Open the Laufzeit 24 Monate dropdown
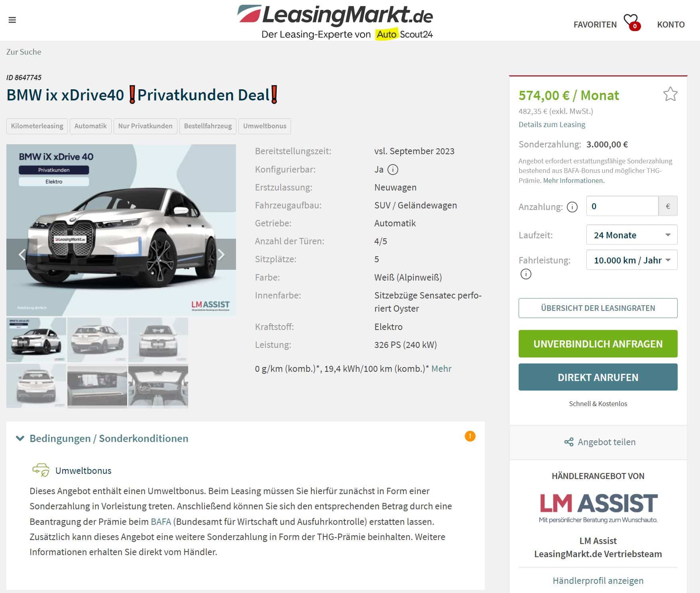The height and width of the screenshot is (593, 700). point(632,235)
